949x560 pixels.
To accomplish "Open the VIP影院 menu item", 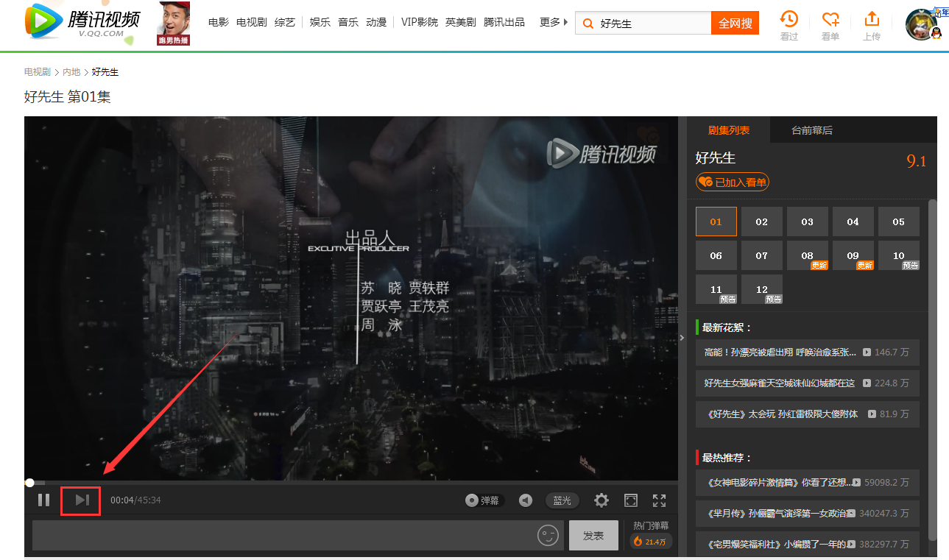I will pyautogui.click(x=420, y=22).
